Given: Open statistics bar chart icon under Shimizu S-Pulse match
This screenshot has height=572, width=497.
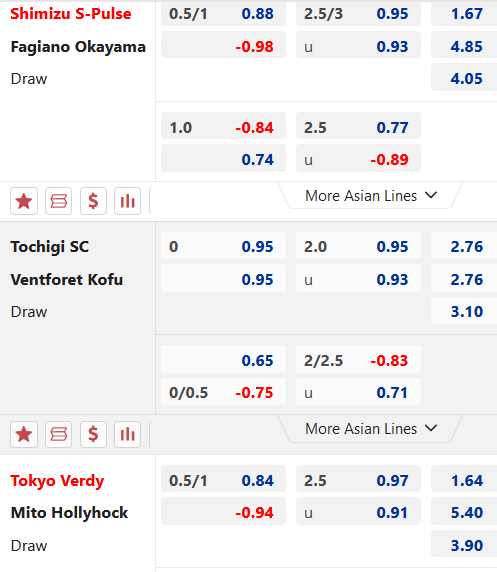Looking at the screenshot, I should coord(127,201).
